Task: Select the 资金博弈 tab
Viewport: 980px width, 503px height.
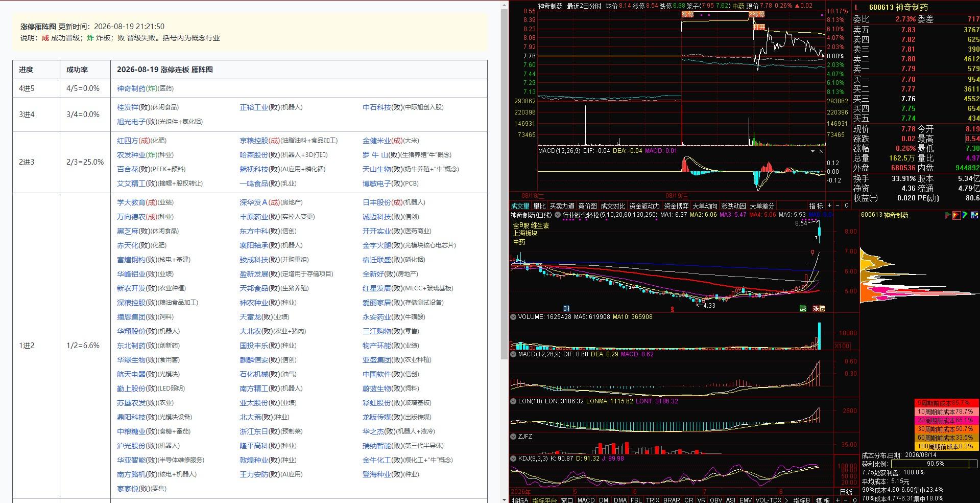Action: (x=676, y=206)
